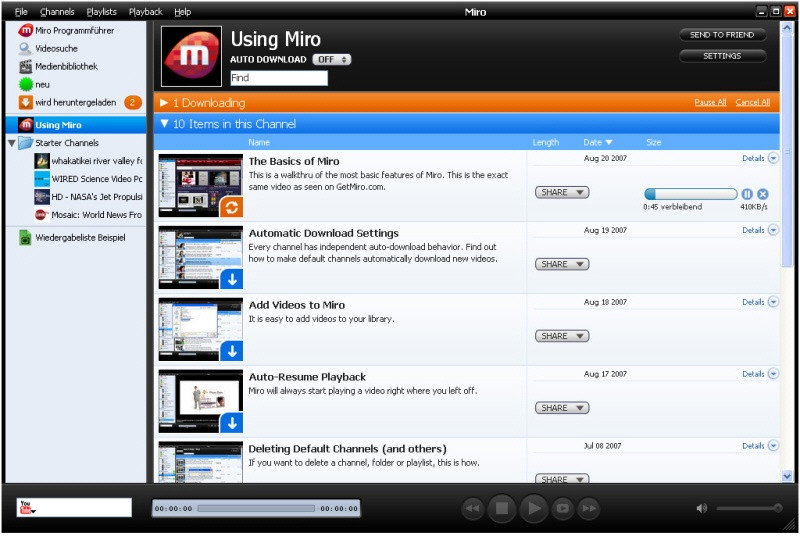This screenshot has width=800, height=536.
Task: Open the File menu
Action: [21, 12]
